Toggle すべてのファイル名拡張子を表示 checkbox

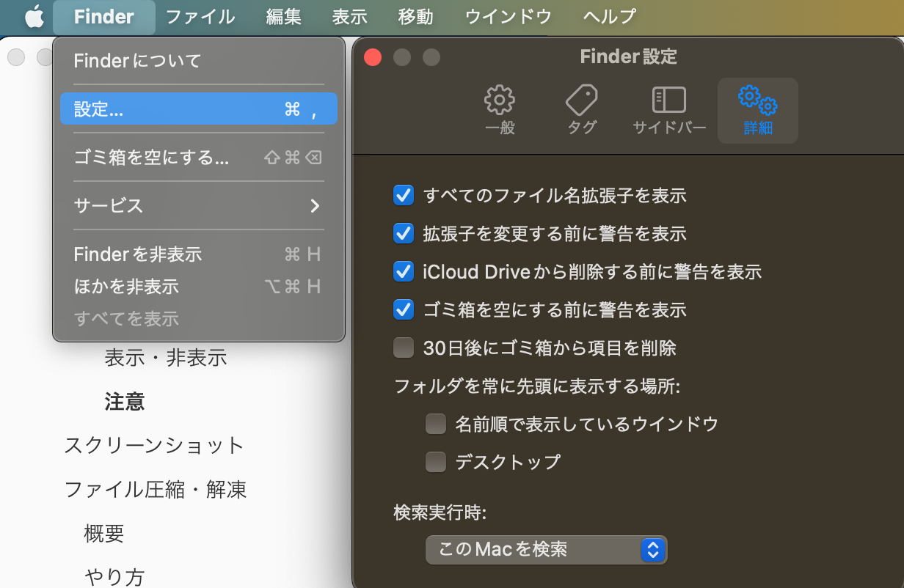point(404,196)
